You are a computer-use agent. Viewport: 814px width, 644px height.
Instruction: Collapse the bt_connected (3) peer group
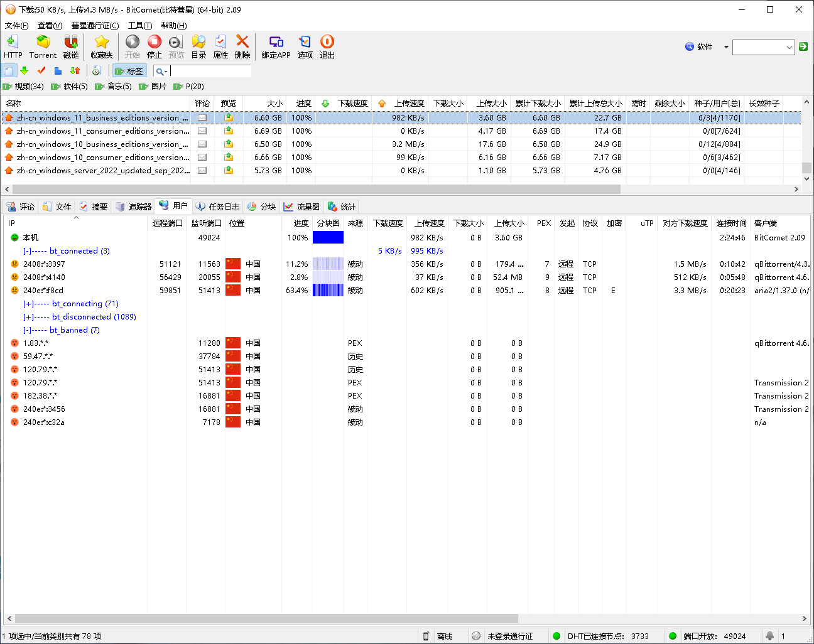(x=28, y=251)
